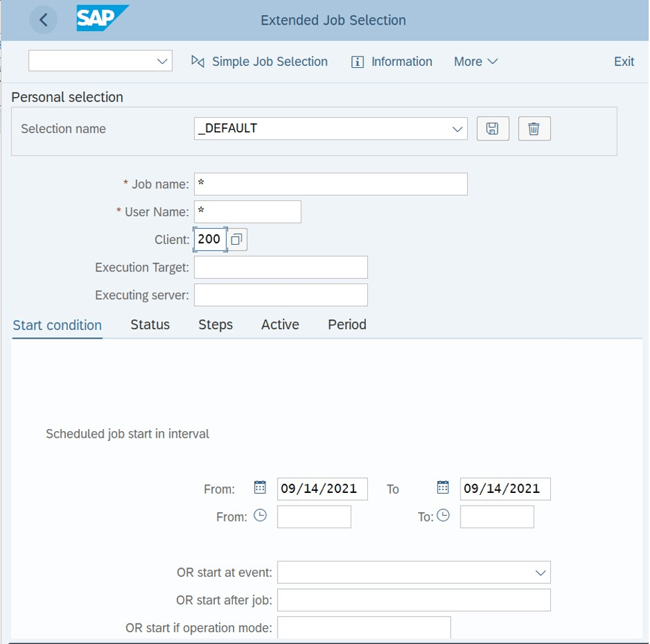Image resolution: width=650 pixels, height=644 pixels.
Task: Switch to the Status tab
Action: pyautogui.click(x=149, y=325)
